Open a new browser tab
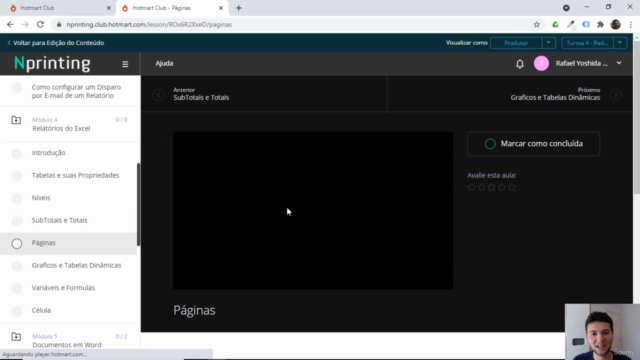This screenshot has width=640, height=360. [x=239, y=8]
